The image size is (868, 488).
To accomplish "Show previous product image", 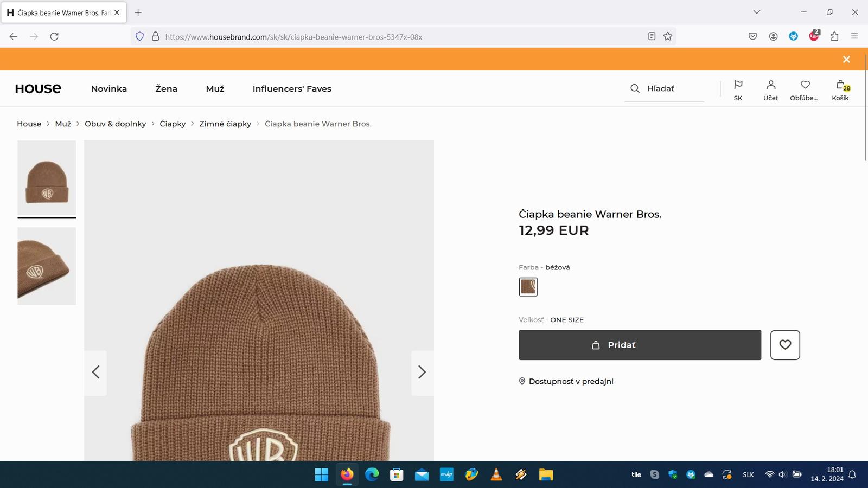I will pos(96,373).
